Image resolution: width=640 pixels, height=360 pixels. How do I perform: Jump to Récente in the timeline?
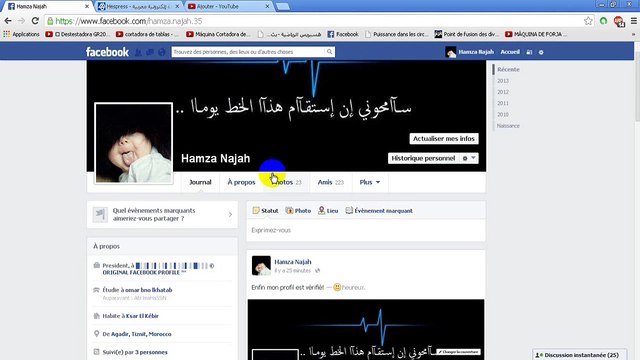pos(508,69)
